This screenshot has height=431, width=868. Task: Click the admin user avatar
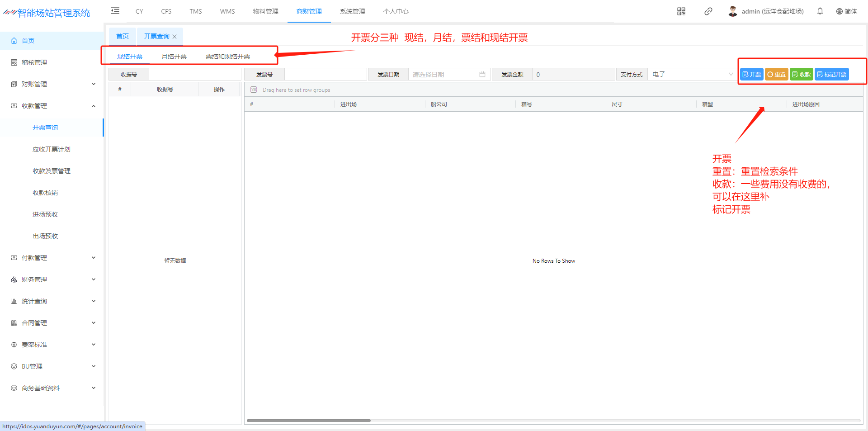[733, 11]
